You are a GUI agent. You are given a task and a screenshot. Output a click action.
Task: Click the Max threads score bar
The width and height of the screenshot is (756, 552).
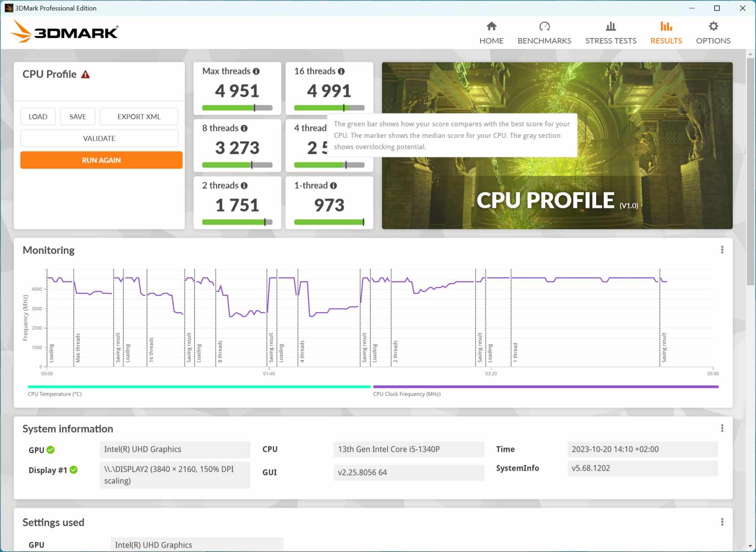[237, 108]
